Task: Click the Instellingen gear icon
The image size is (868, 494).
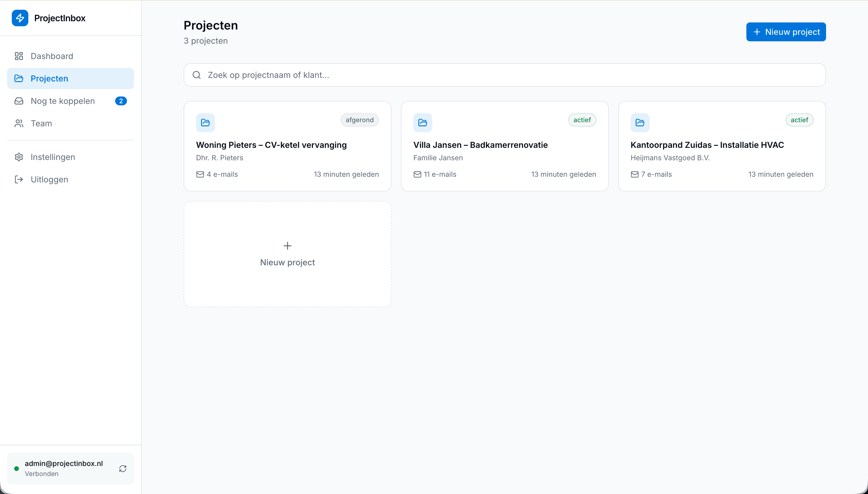Action: (x=19, y=157)
